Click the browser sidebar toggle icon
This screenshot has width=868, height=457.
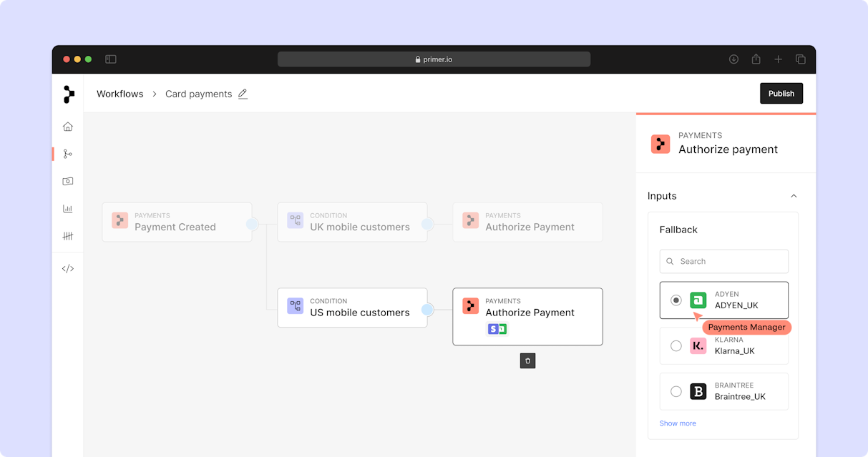pos(111,59)
